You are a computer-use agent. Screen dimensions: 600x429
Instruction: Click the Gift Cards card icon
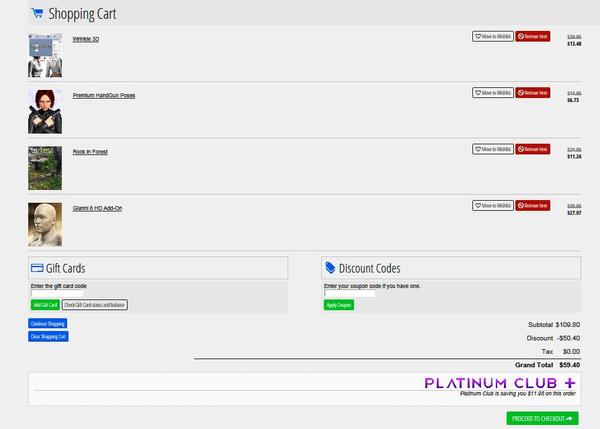[37, 268]
